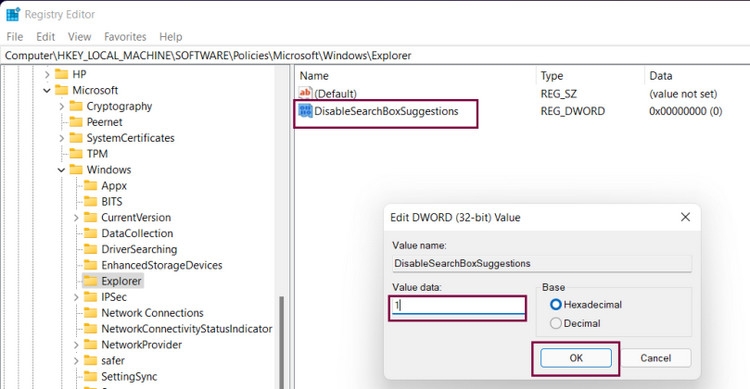The height and width of the screenshot is (389, 750).
Task: Expand the Cryptography key
Action: point(61,106)
